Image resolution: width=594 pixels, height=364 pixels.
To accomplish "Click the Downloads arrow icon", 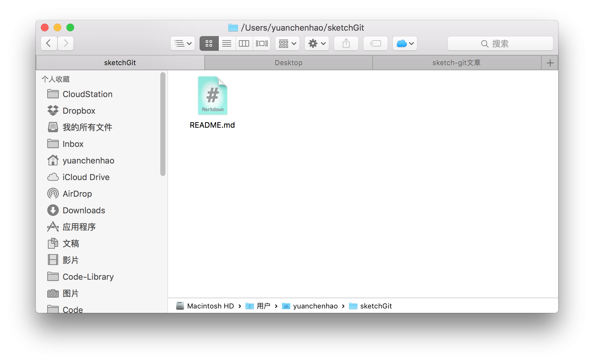I will point(53,210).
